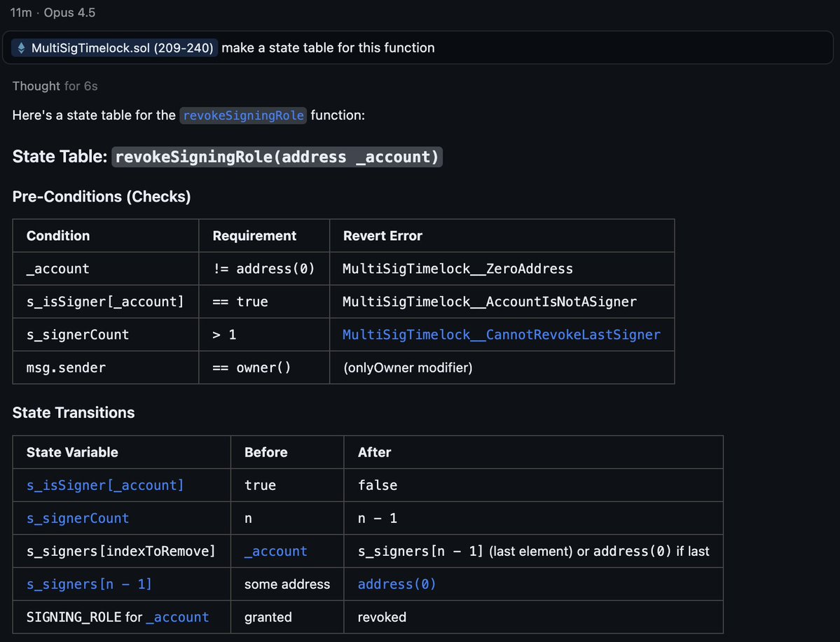Click the '11m · Opus 4.5' header text

[53, 13]
